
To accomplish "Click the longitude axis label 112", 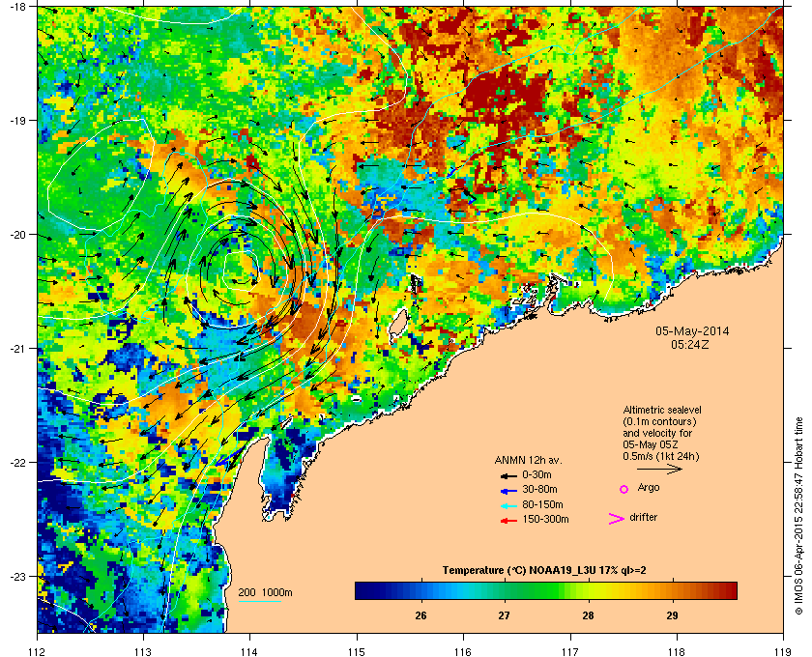I will click(x=38, y=651).
